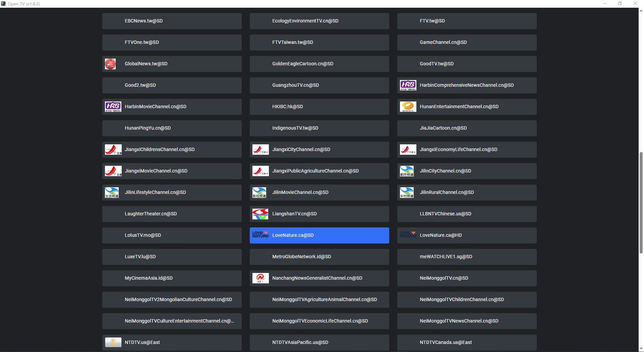This screenshot has width=644, height=352.
Task: Select NeiMonggolTVChildrenChannel.cn@SD channel
Action: (x=467, y=300)
